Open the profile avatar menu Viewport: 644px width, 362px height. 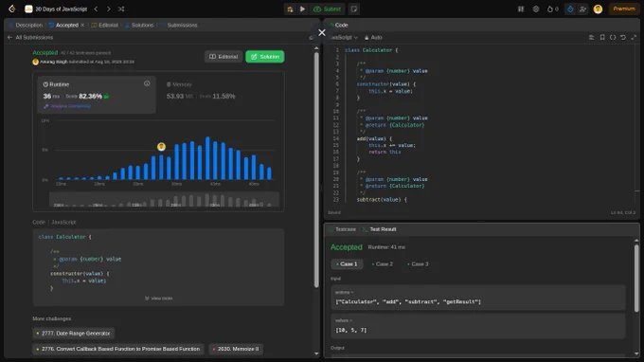[598, 9]
